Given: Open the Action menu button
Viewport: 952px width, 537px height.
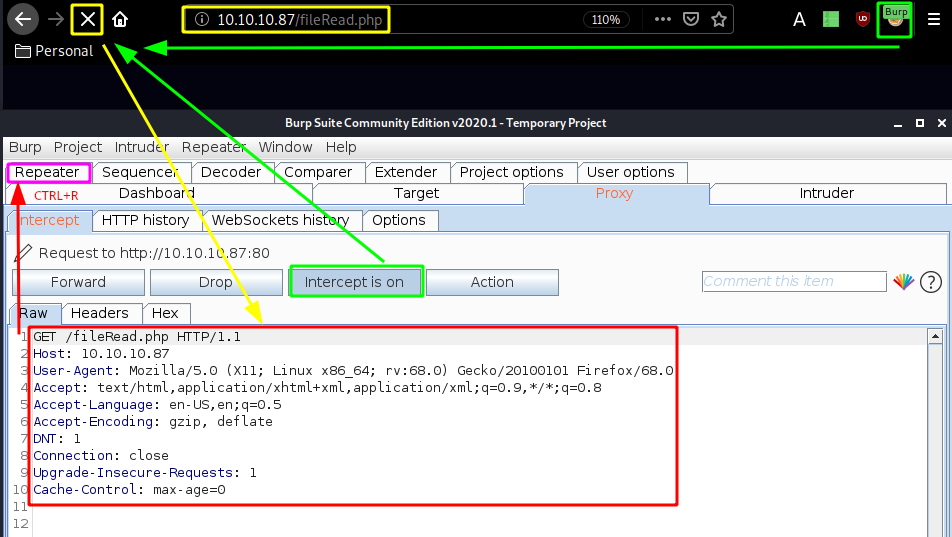Looking at the screenshot, I should pos(492,282).
